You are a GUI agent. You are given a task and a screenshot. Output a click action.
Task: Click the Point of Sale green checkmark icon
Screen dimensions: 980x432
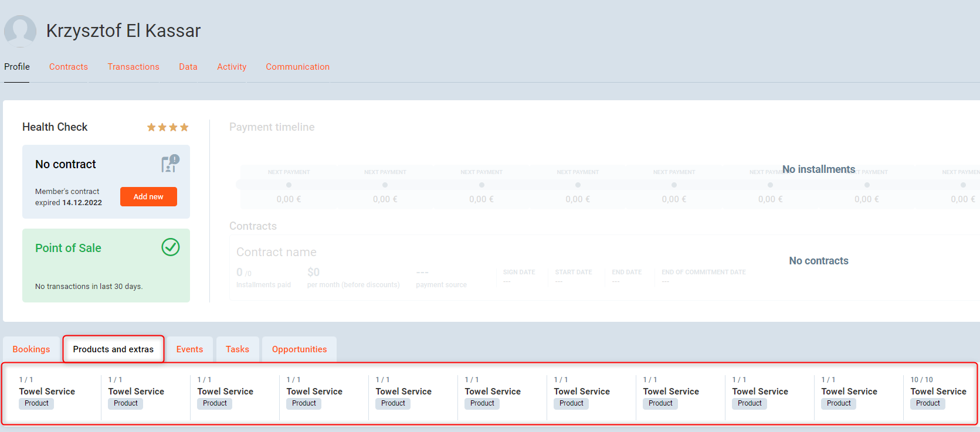pyautogui.click(x=170, y=247)
